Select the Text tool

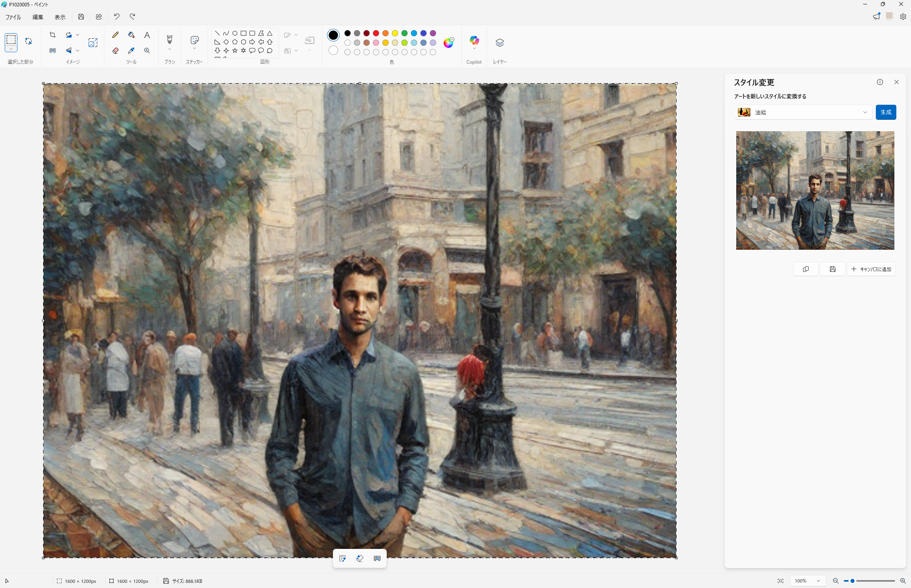tap(147, 35)
